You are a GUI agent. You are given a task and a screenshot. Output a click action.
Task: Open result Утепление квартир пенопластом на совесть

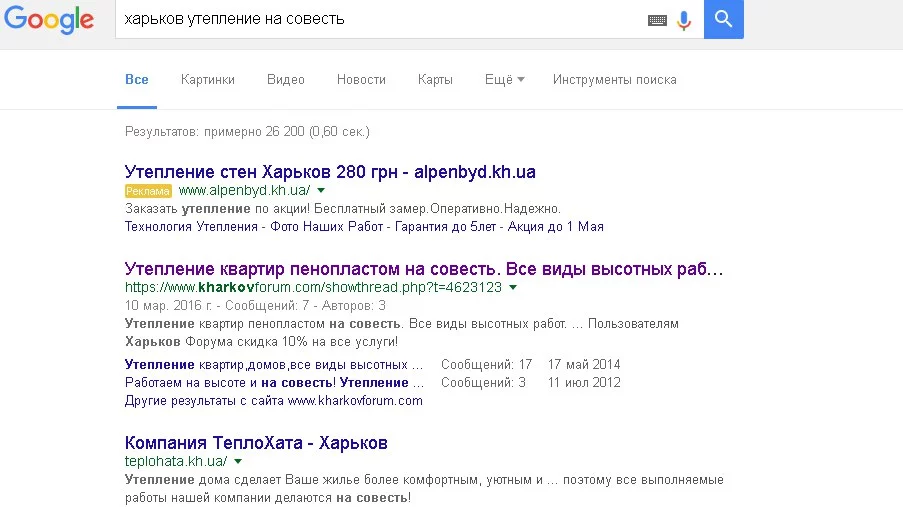pyautogui.click(x=424, y=269)
